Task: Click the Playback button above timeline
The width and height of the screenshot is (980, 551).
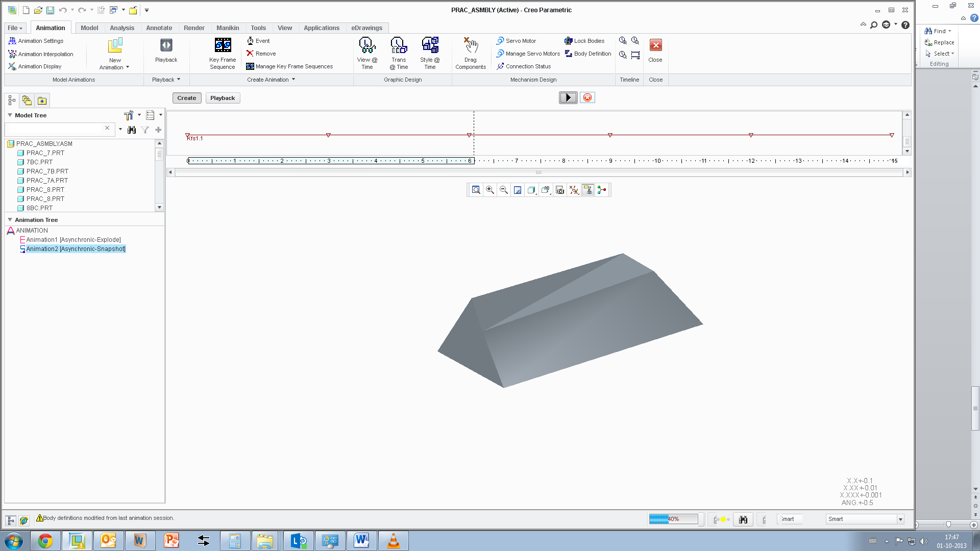Action: [223, 98]
